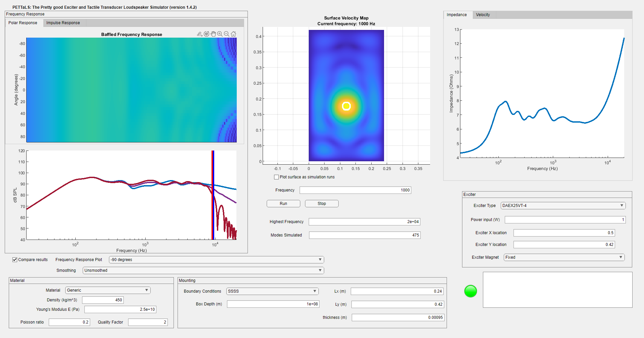Activate the Rotate 3D tool icon
644x338 pixels.
coord(206,34)
